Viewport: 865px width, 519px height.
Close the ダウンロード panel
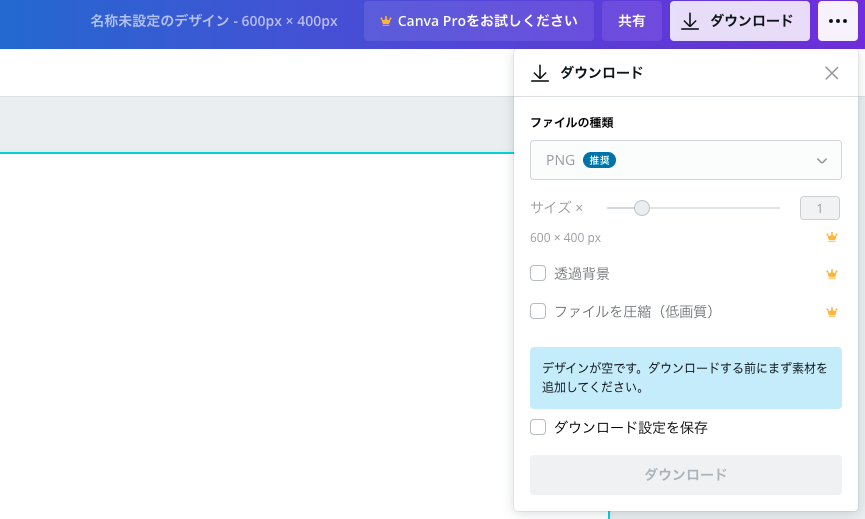click(x=831, y=73)
